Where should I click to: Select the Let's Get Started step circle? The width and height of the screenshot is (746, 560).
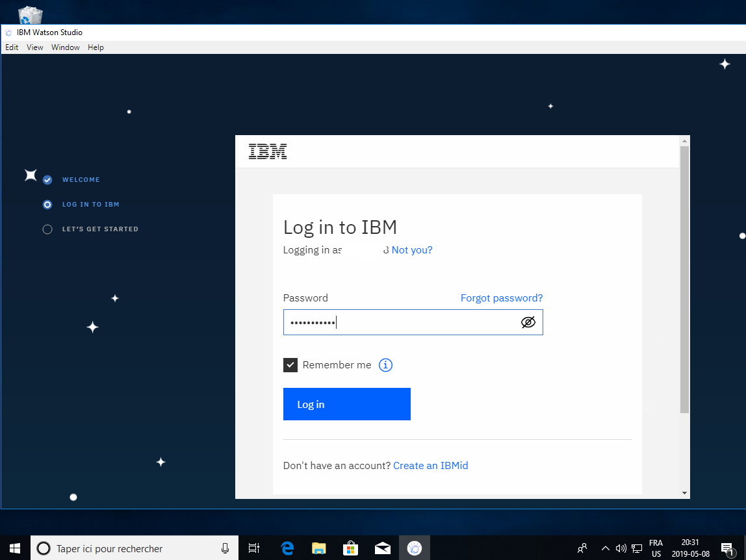coord(47,229)
